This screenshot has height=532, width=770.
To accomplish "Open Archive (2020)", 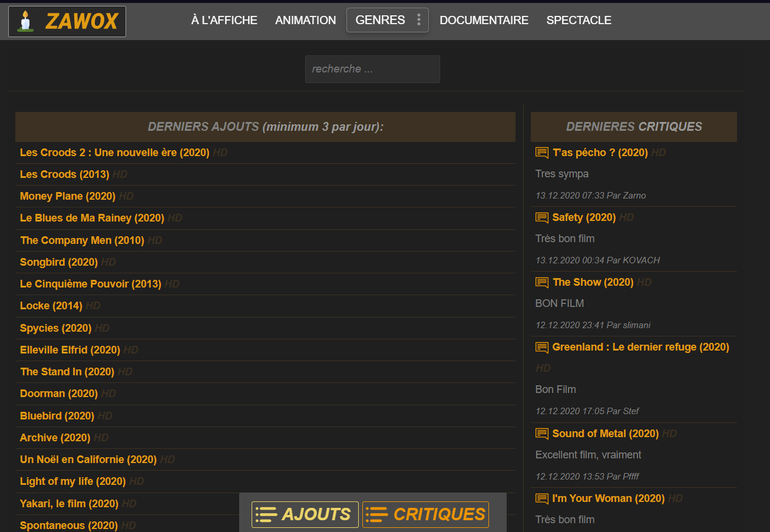I will point(55,438).
